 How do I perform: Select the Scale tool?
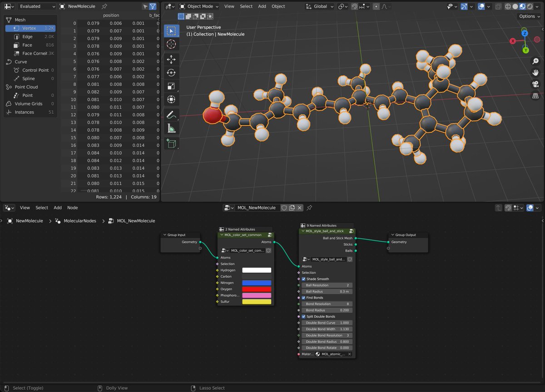(171, 86)
